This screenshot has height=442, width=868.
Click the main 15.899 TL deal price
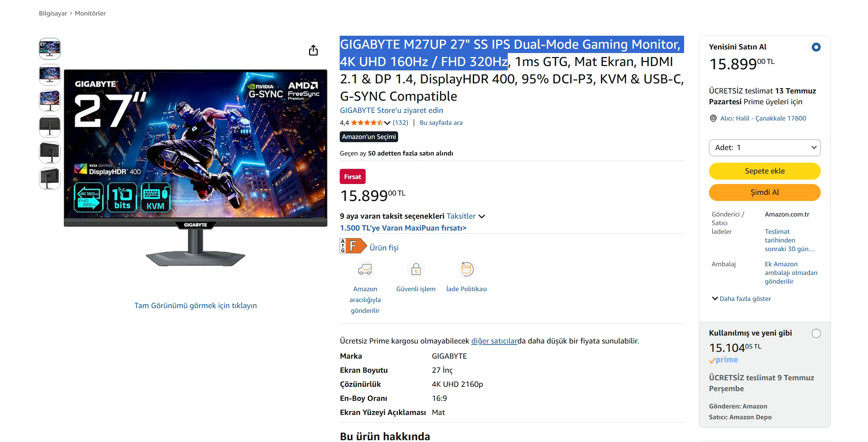[x=373, y=196]
